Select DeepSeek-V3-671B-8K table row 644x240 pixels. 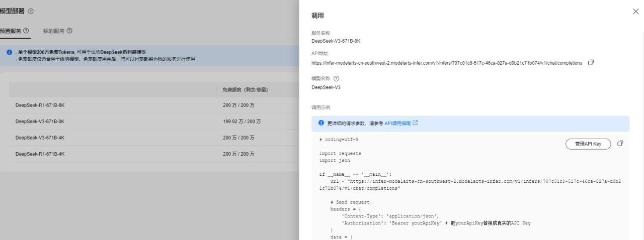pyautogui.click(x=155, y=122)
